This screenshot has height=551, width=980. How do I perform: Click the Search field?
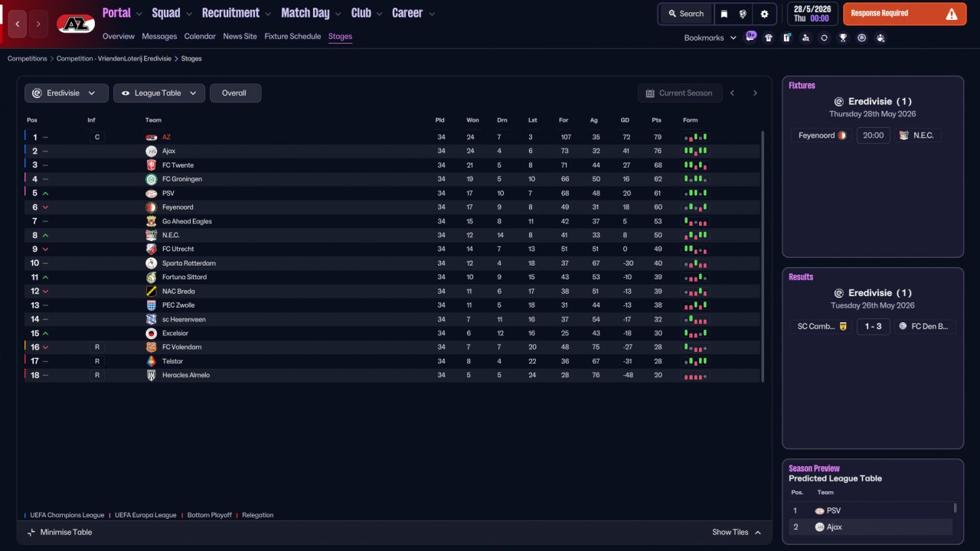[685, 14]
